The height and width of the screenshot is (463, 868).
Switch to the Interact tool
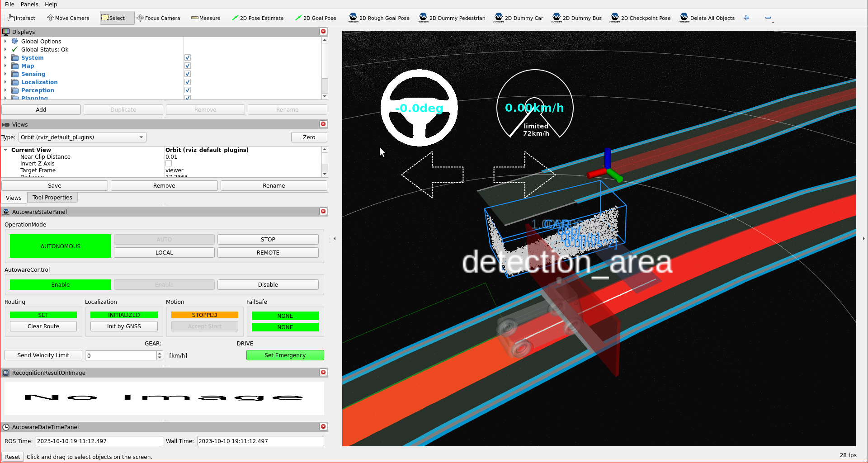(x=21, y=18)
